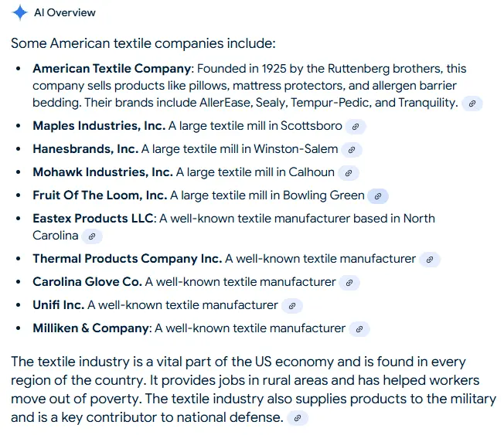
Task: Click the Hanesbrands, Inc. bold text
Action: 85,149
